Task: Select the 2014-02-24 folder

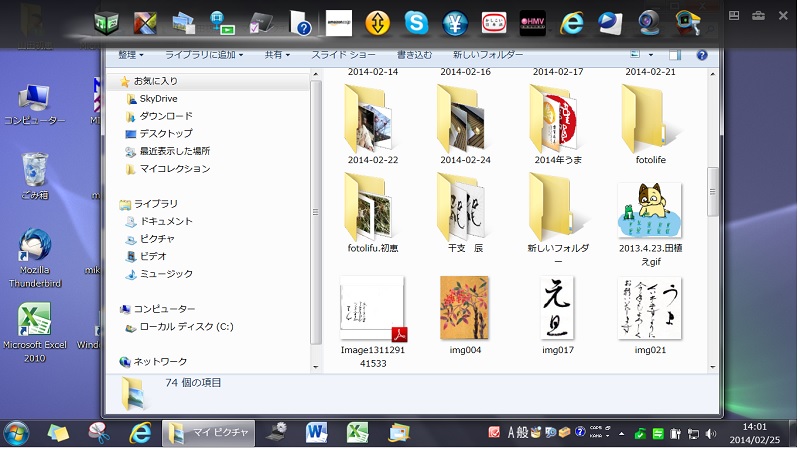Action: [x=465, y=124]
